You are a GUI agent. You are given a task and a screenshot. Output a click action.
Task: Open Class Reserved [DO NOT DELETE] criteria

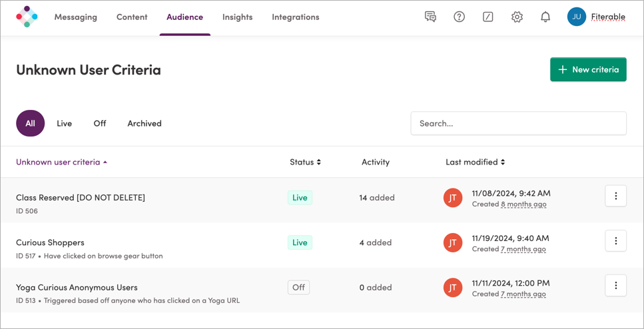coord(81,198)
